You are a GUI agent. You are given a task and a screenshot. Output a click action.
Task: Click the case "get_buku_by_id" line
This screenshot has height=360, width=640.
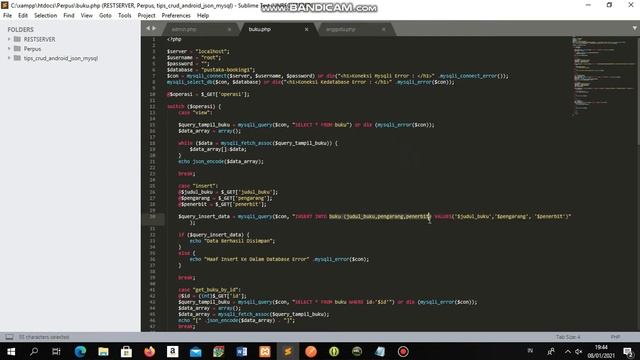[x=209, y=290]
